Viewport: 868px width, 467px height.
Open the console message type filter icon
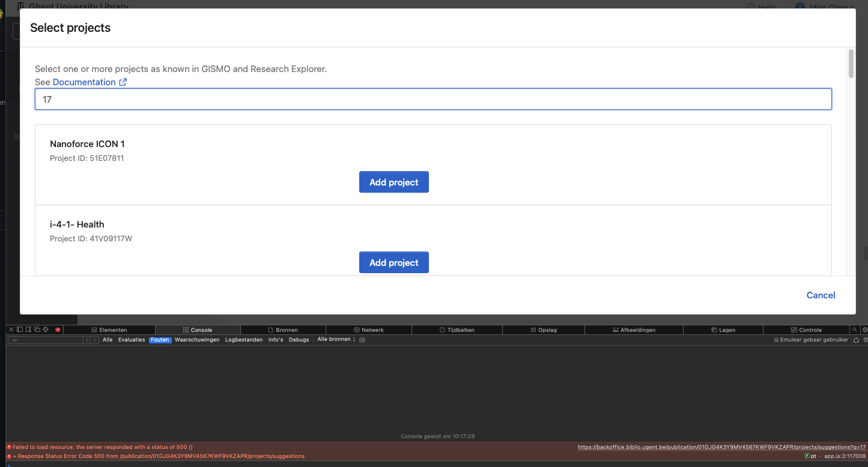[x=362, y=340]
